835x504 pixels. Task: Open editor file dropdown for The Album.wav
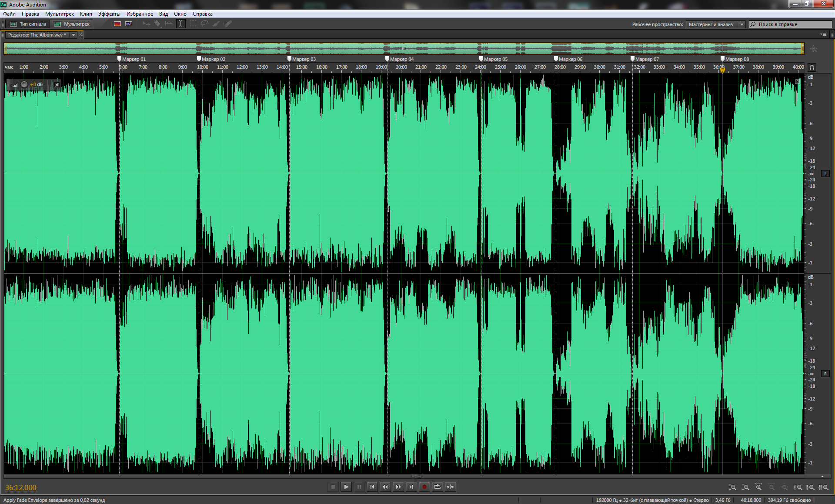point(73,35)
